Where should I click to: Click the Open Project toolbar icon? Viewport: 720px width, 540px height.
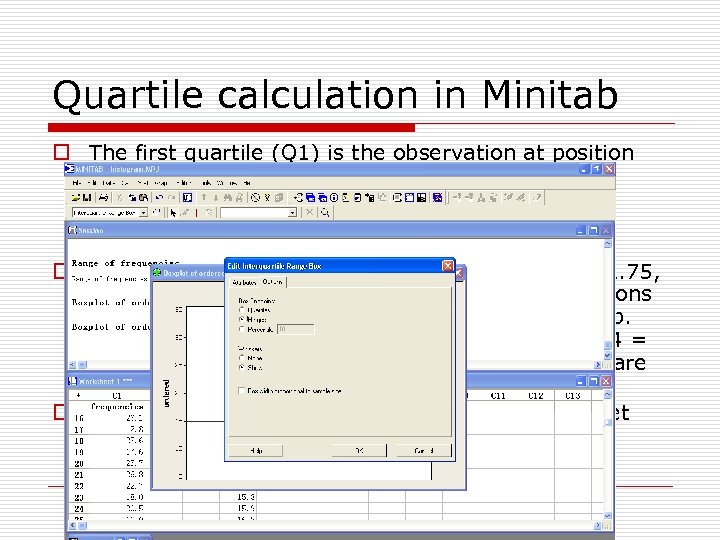[76, 197]
